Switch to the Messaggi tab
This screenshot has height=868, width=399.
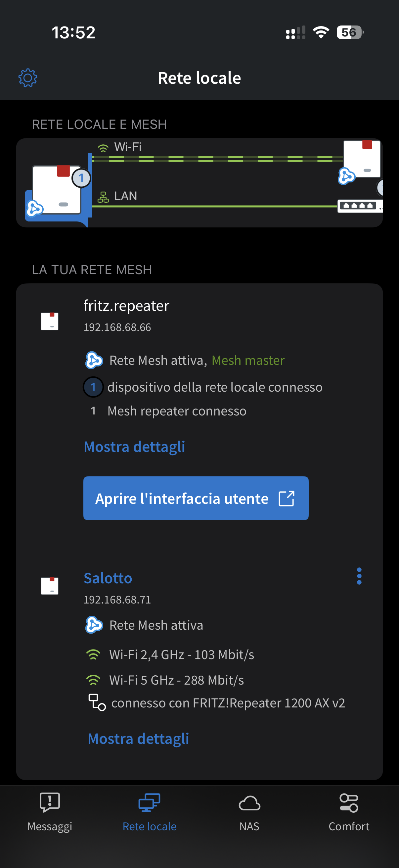pyautogui.click(x=50, y=812)
